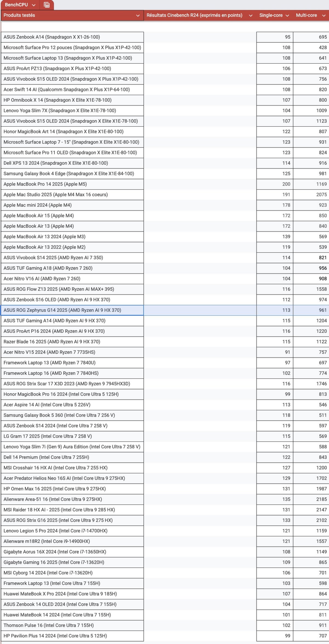
Task: Select Apple MacBook Air 13 2024 (M3) cell
Action: tap(72, 237)
